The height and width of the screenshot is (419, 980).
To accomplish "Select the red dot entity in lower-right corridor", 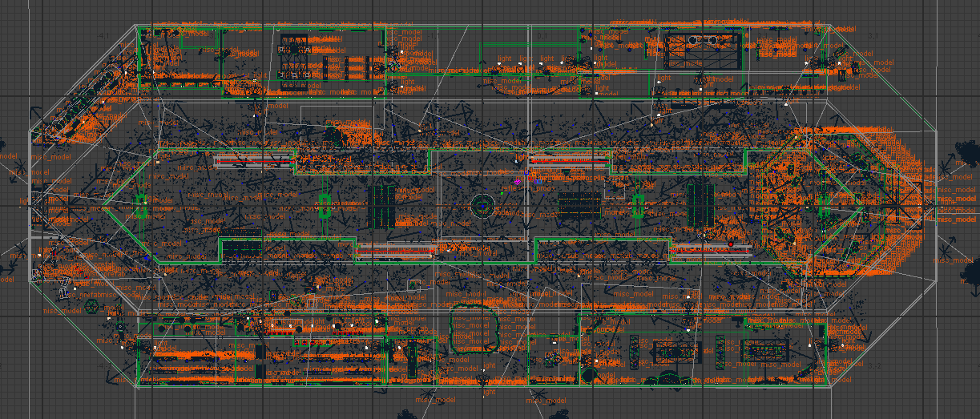I will (730, 243).
